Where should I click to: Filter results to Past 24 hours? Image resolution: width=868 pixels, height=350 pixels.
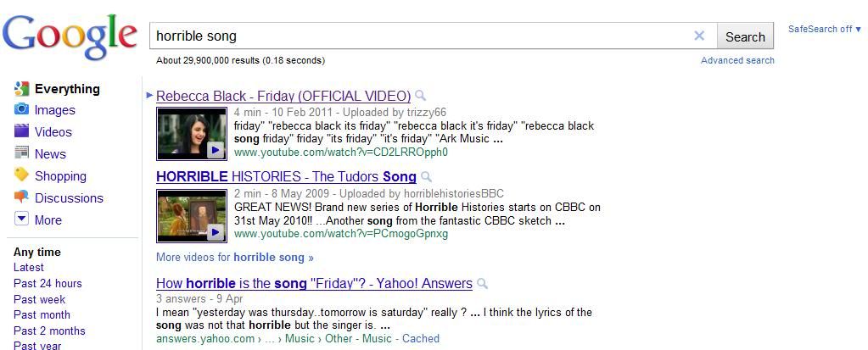coord(48,283)
